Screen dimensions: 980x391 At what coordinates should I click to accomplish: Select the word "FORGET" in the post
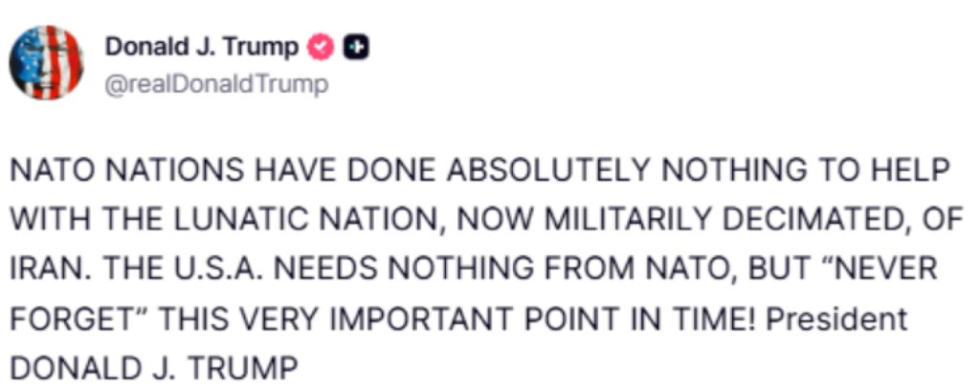click(x=66, y=319)
